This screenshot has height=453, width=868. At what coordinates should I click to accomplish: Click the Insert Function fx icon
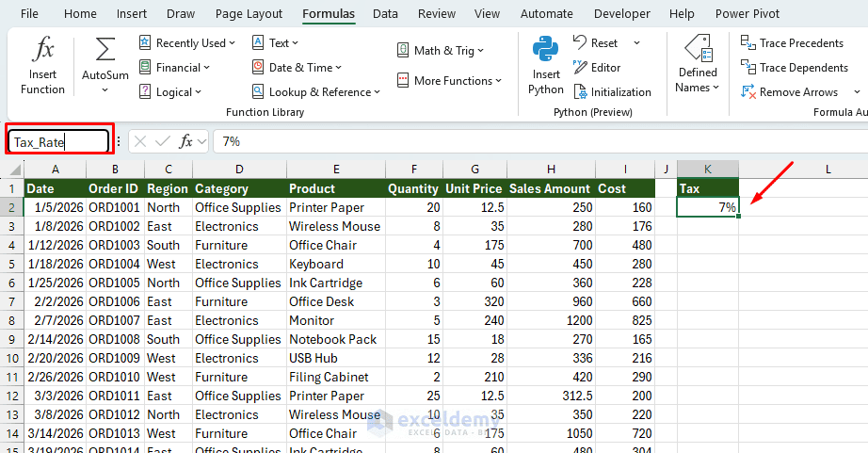[42, 49]
